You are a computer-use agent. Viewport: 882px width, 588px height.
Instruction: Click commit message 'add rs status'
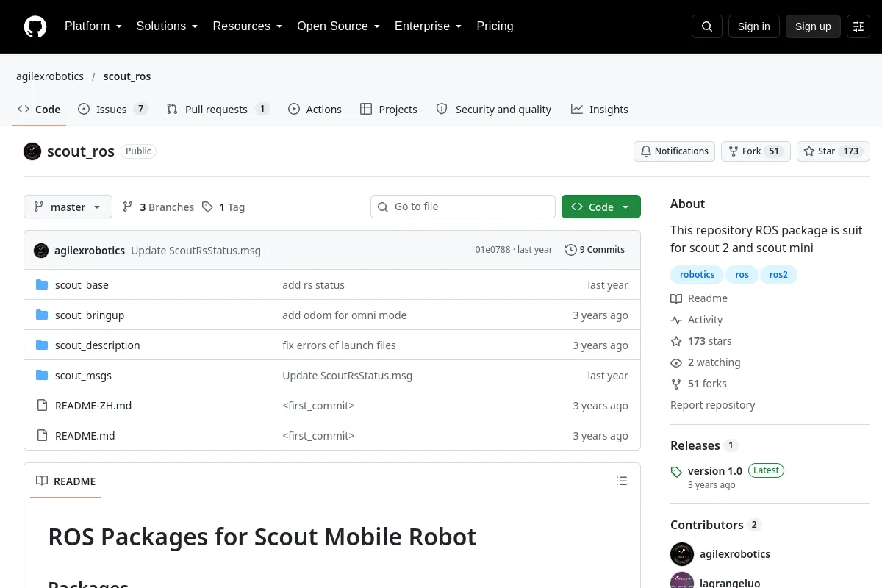point(313,285)
